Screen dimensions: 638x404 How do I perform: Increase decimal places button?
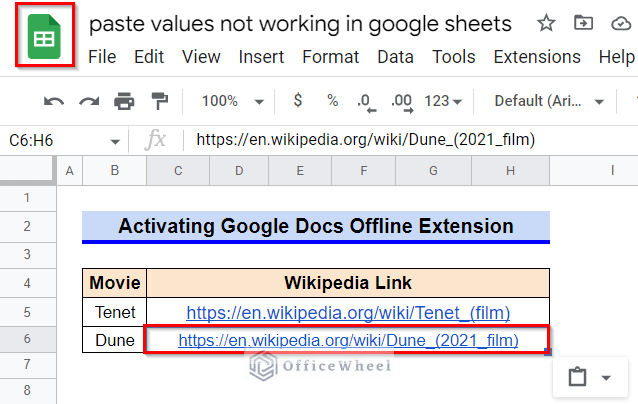pos(402,101)
